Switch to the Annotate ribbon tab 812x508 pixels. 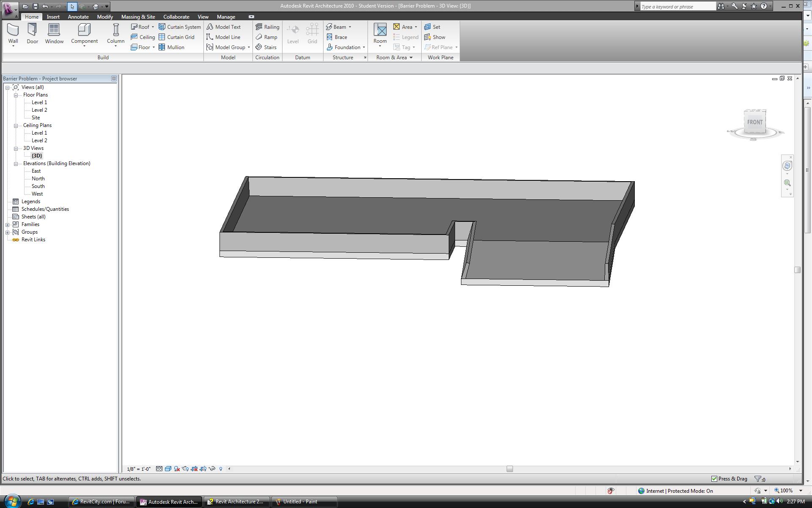click(x=78, y=17)
